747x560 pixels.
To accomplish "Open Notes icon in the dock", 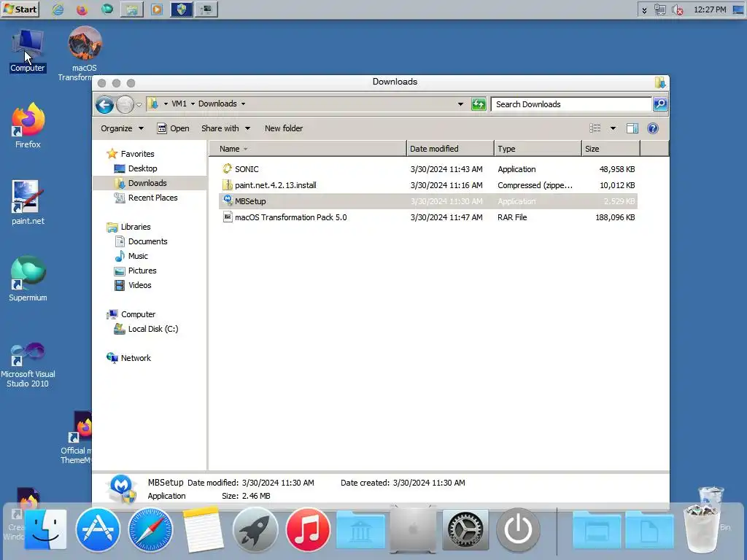I will (203, 529).
